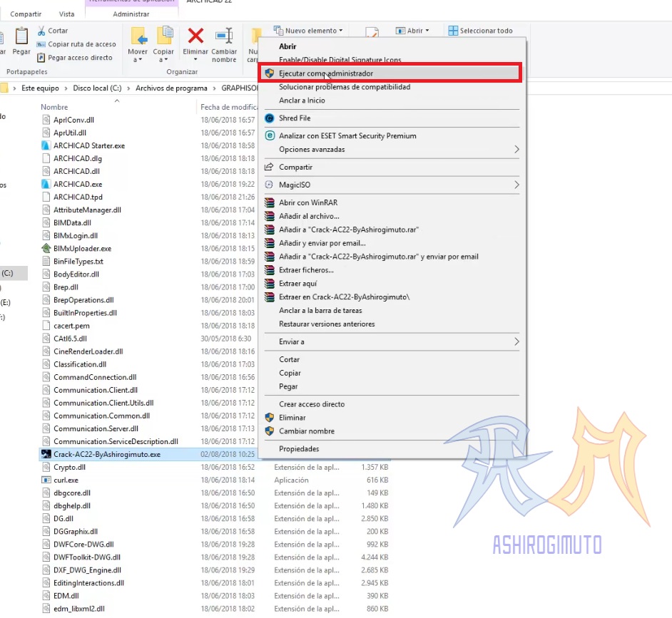This screenshot has height=618, width=672.
Task: Open the Abrir ribbon dropdown
Action: tap(412, 31)
